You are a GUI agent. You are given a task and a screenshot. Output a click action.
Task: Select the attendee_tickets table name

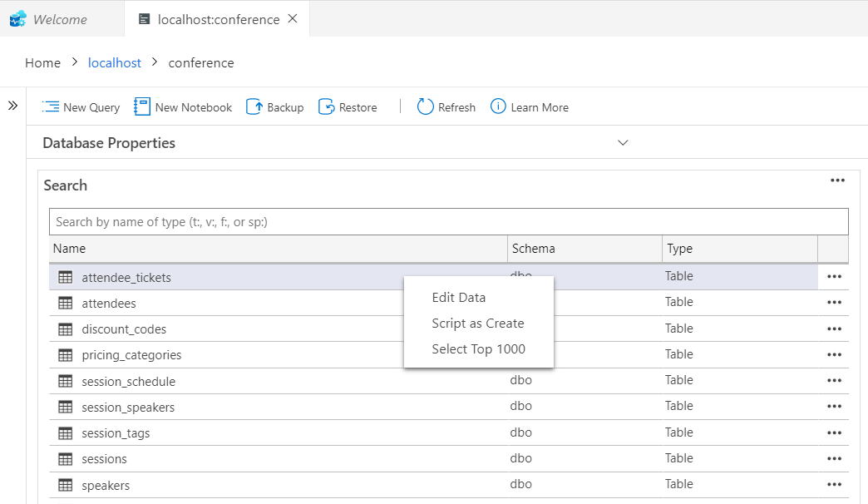pos(126,278)
